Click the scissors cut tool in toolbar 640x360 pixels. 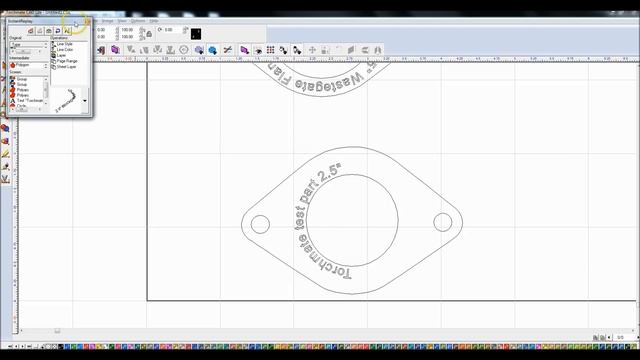[228, 50]
